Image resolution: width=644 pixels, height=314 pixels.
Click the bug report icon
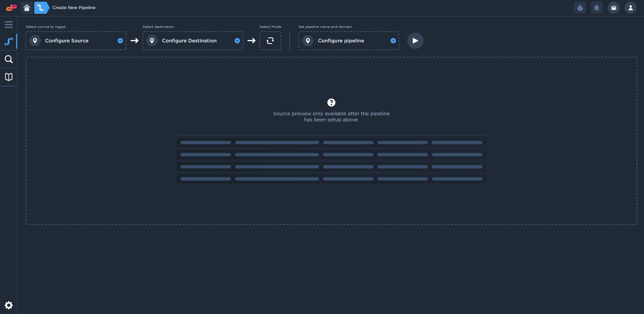613,8
